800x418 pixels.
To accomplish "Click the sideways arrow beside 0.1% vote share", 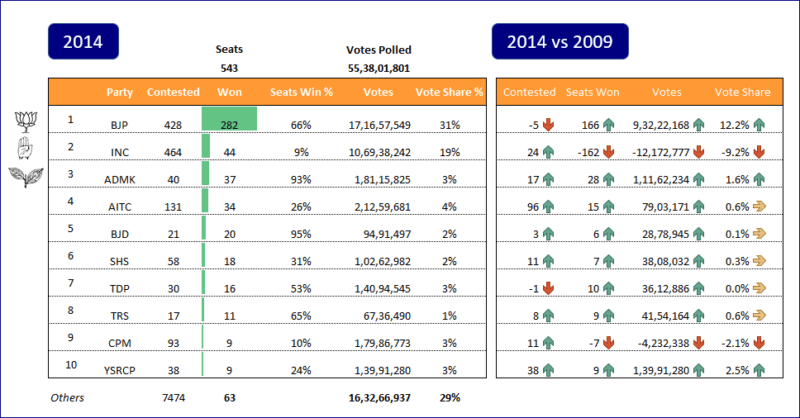I will point(759,234).
